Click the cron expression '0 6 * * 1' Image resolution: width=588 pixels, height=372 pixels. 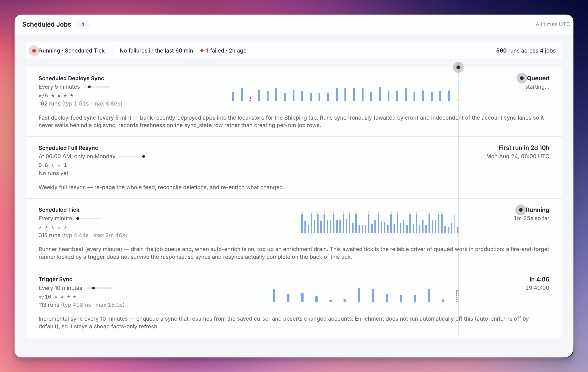click(x=53, y=165)
